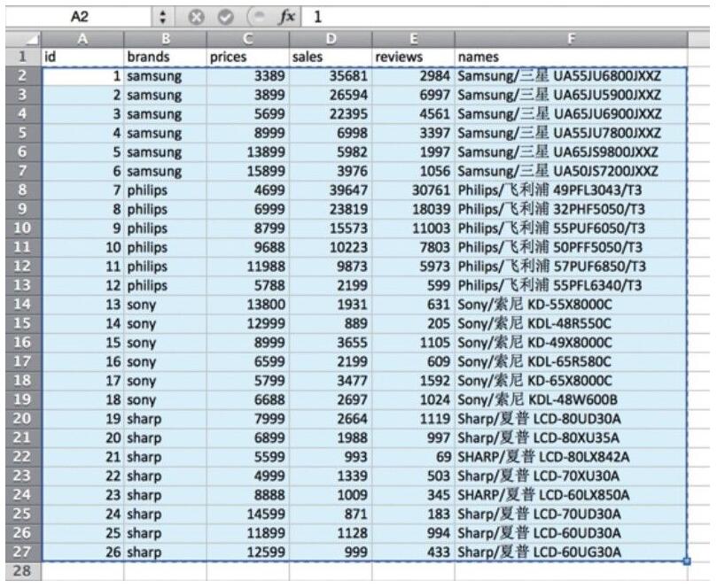The height and width of the screenshot is (588, 717).
Task: Select row 8 header
Action: click(x=23, y=190)
